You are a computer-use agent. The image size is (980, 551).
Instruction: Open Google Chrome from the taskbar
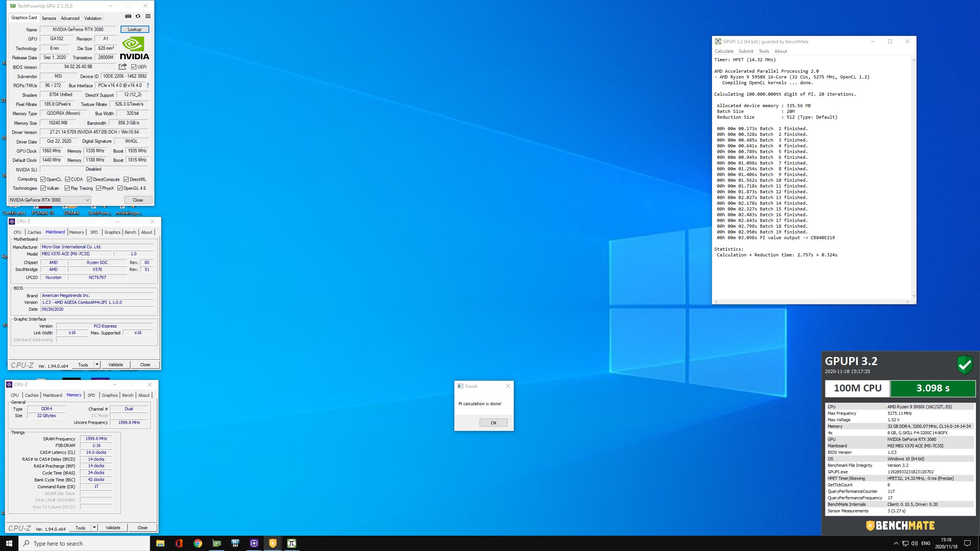[198, 543]
